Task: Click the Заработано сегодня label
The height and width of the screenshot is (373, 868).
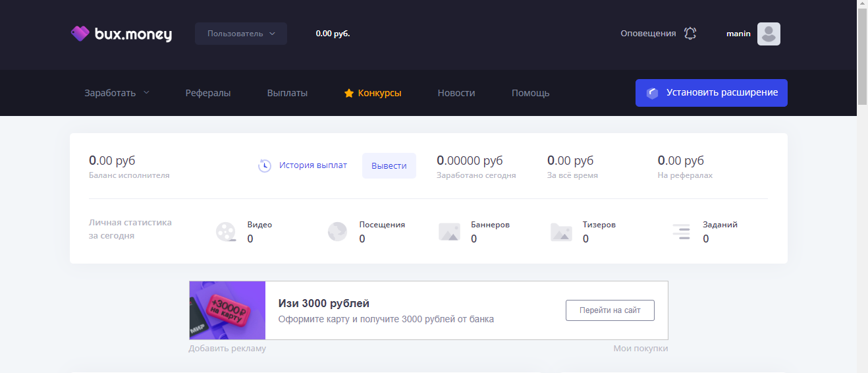Action: coord(476,175)
